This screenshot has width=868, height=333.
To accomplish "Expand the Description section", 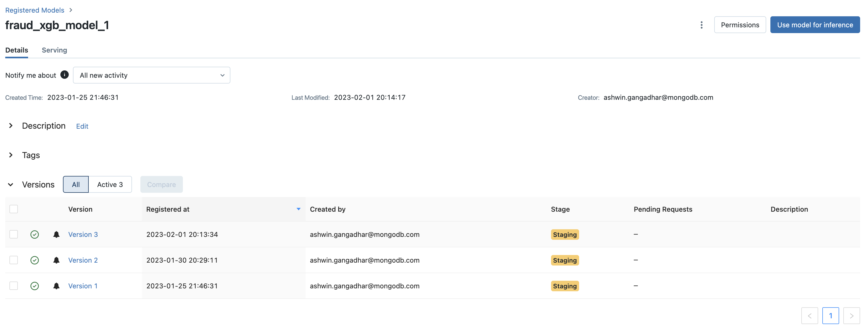I will [11, 126].
